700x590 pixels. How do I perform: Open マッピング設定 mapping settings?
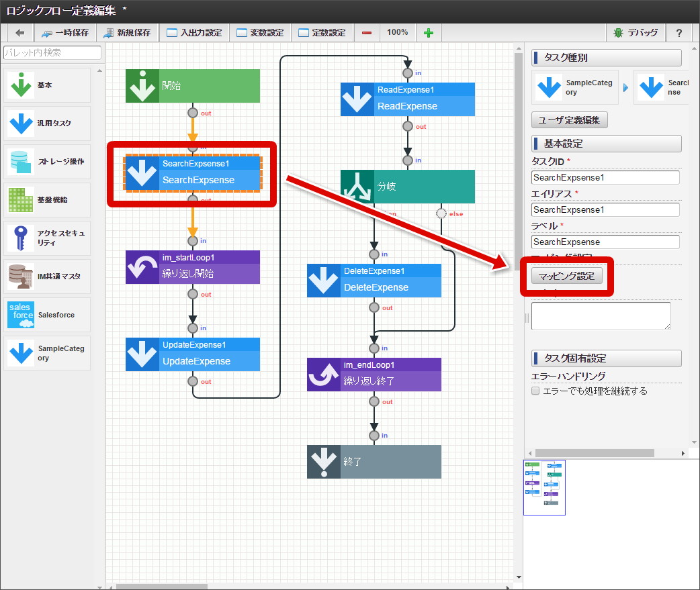[x=566, y=276]
